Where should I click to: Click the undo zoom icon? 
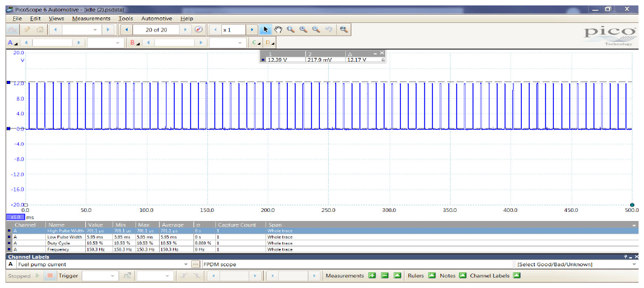[x=328, y=30]
